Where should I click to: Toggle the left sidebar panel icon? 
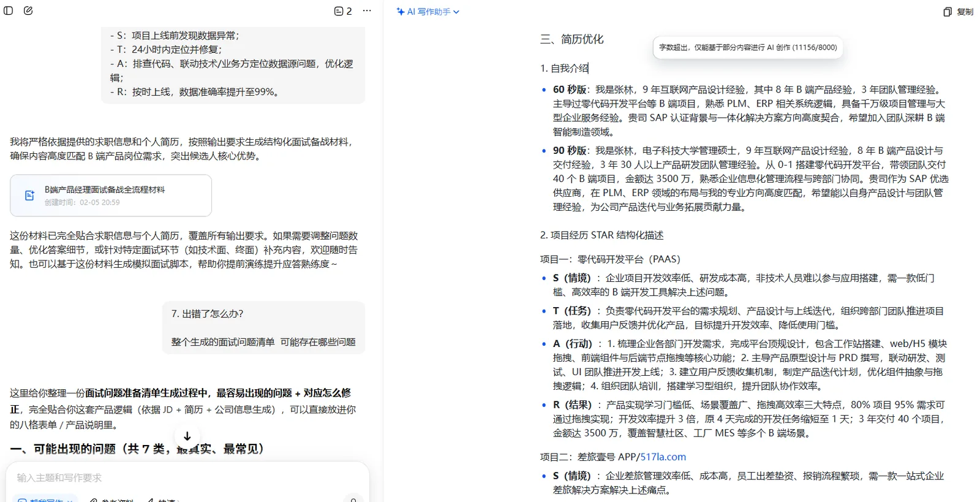coord(9,10)
